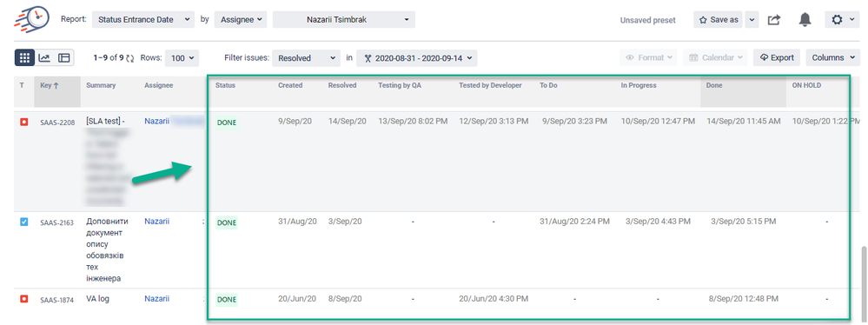
Task: Click the Assignee column header
Action: click(x=158, y=85)
